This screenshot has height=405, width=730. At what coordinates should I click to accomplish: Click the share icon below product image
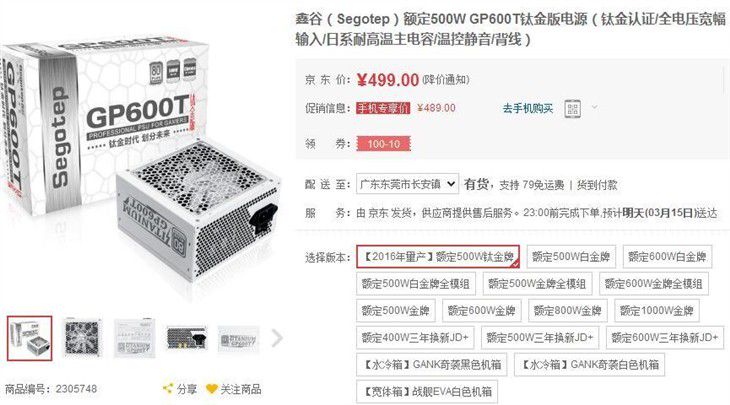pyautogui.click(x=168, y=389)
